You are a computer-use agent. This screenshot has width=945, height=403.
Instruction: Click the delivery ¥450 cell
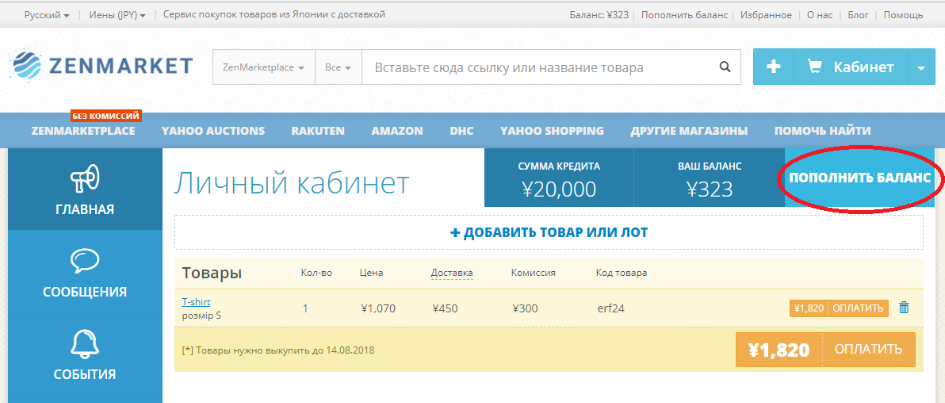(x=445, y=308)
